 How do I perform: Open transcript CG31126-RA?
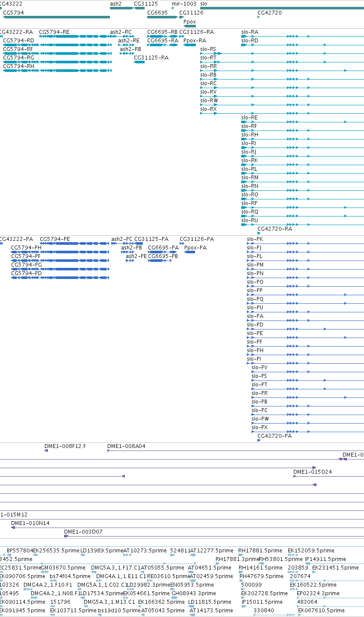click(196, 32)
